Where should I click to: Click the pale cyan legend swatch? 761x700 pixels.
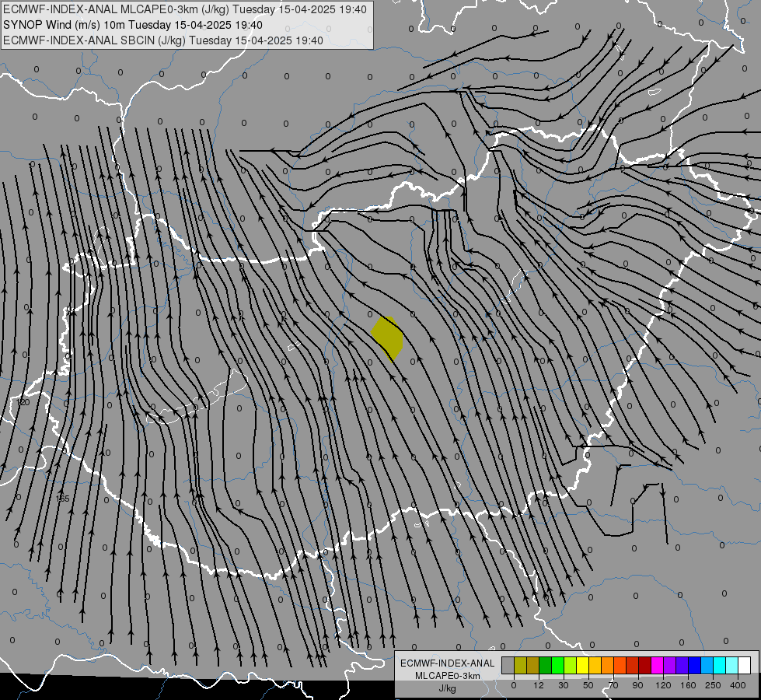click(x=732, y=665)
